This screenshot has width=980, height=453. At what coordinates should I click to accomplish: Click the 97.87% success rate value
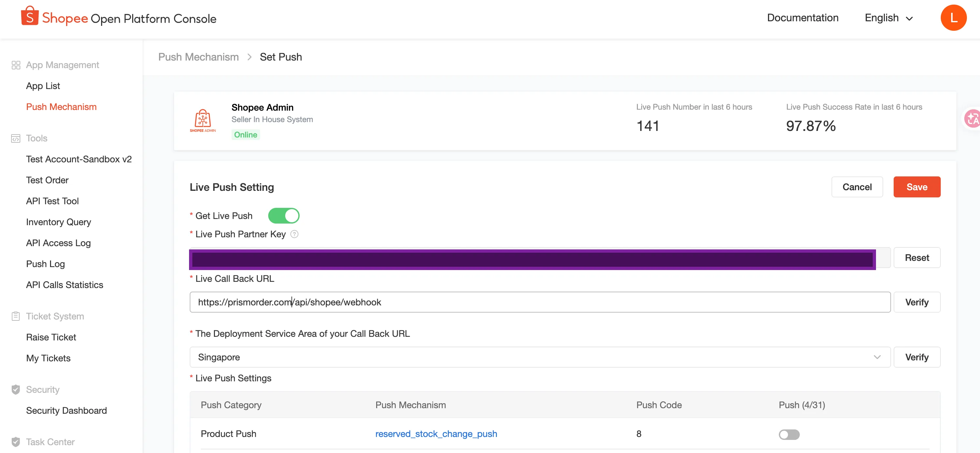tap(811, 126)
